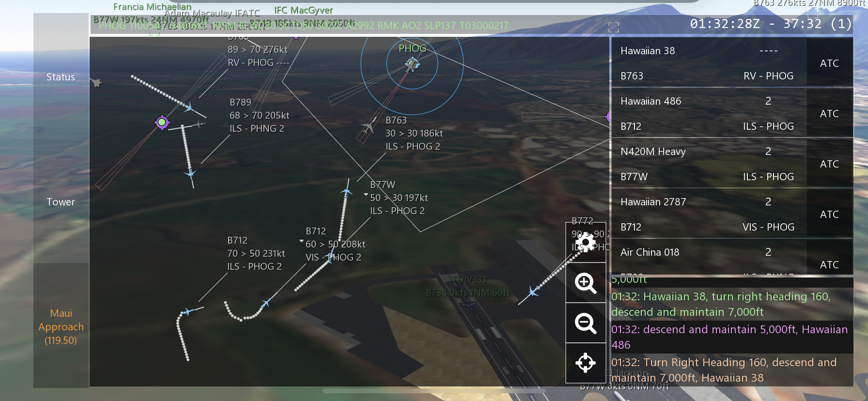The image size is (868, 401).
Task: Click ATC button for Hawaiian 486
Action: click(x=829, y=113)
